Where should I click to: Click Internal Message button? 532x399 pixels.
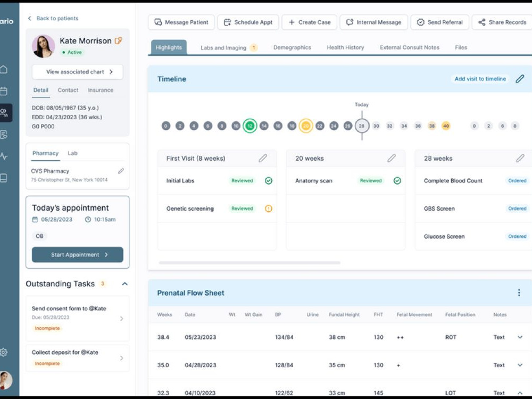point(373,22)
